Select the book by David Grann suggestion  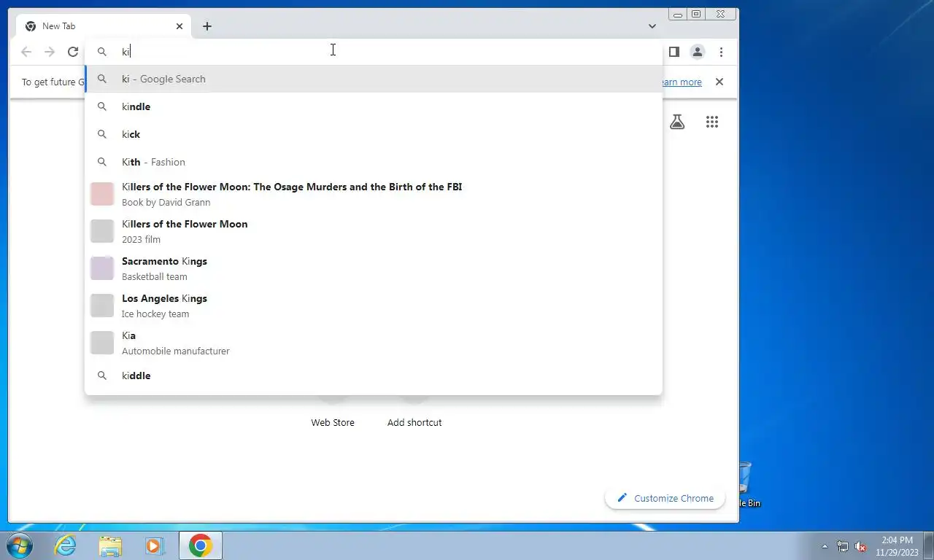pos(374,194)
